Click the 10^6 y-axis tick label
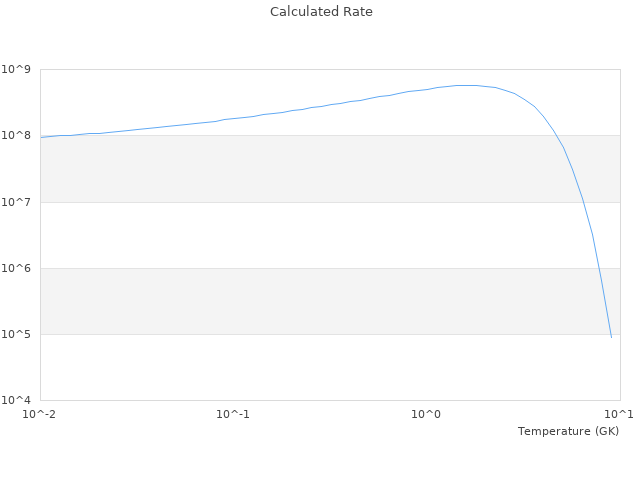The height and width of the screenshot is (480, 640). [x=18, y=268]
